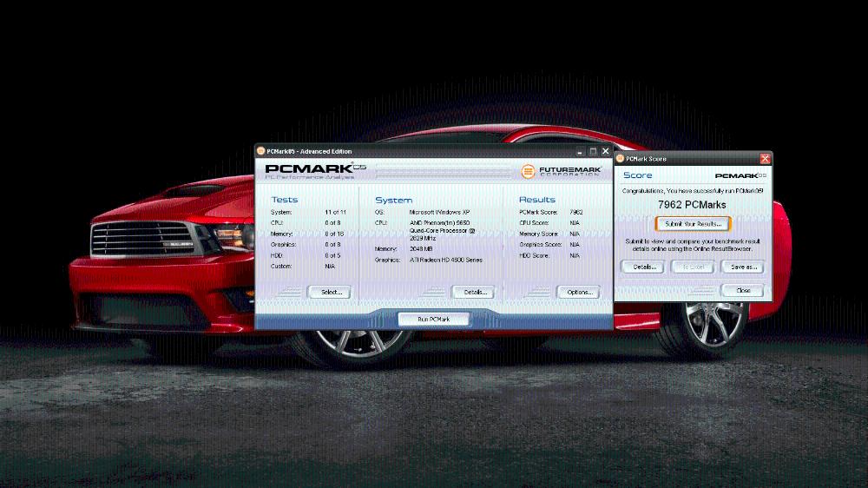
Task: Click Submit Your Results... button
Action: coord(693,224)
